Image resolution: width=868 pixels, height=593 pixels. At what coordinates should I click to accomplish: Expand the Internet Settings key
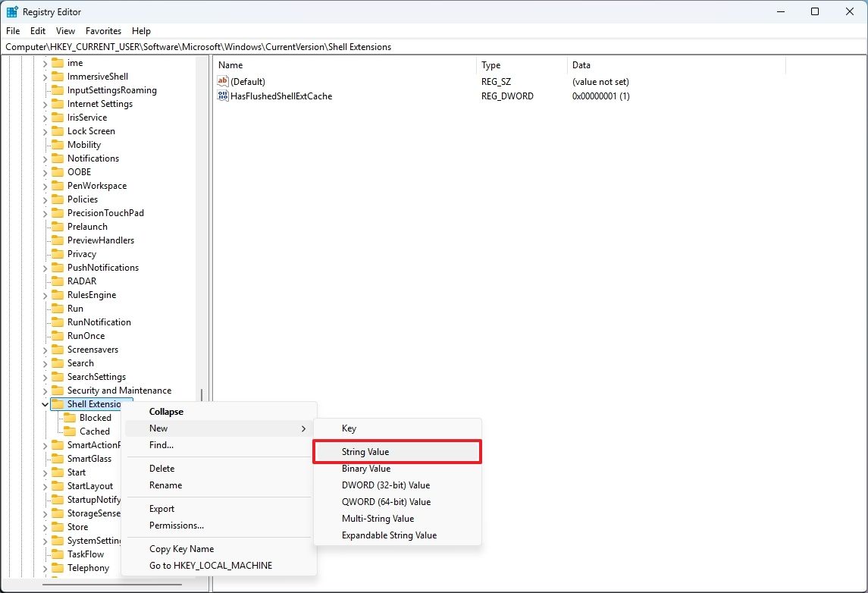45,103
